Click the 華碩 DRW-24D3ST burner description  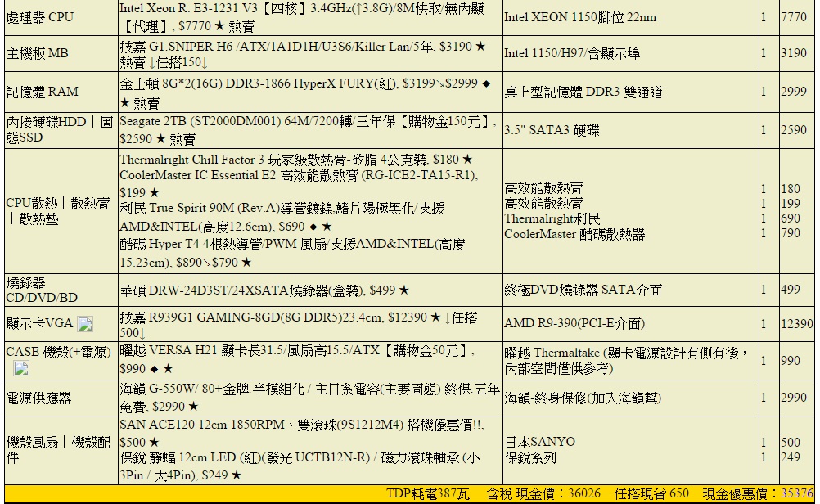pos(264,290)
